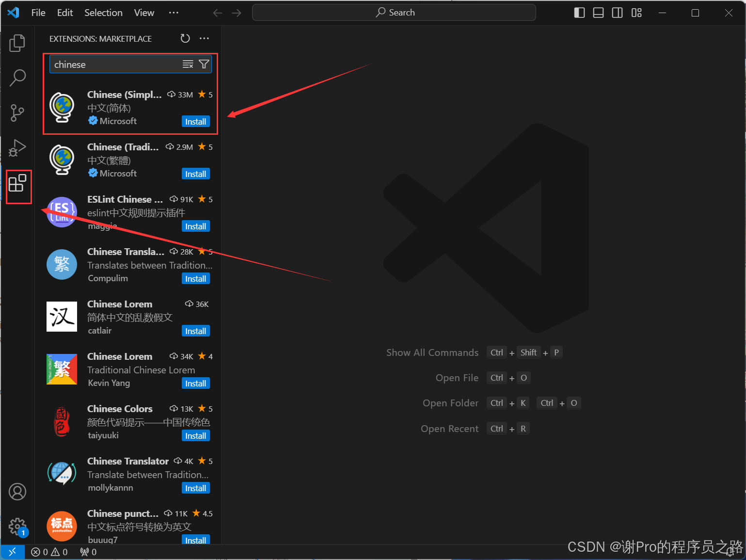Click the Open Recent shortcut hint

(450, 429)
